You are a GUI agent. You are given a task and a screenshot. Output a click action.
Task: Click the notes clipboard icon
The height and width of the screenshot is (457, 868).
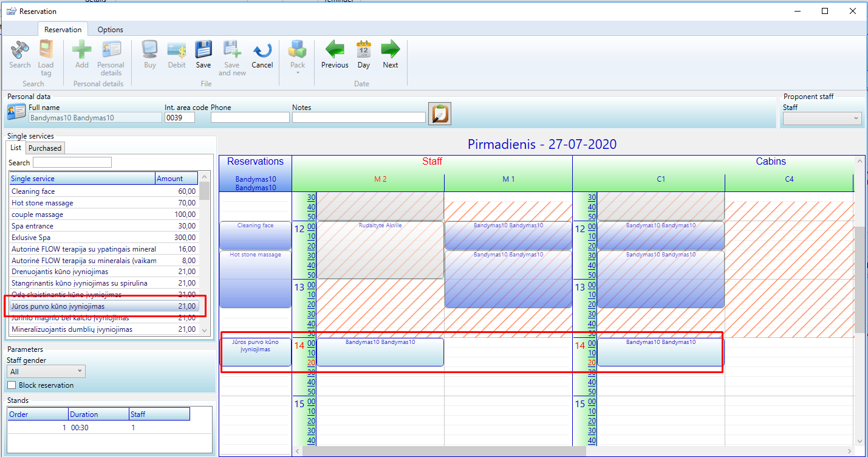click(439, 114)
